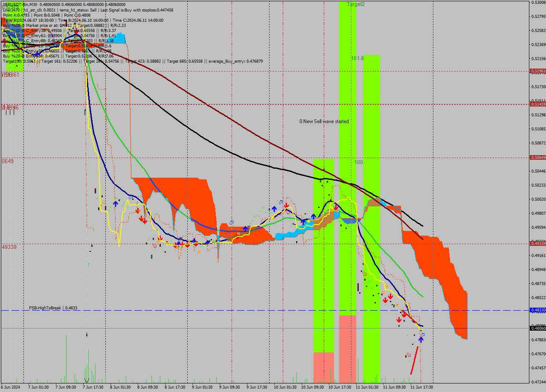
Task: Click the red 0.49339 price tag on the axis
Action: pos(537,243)
